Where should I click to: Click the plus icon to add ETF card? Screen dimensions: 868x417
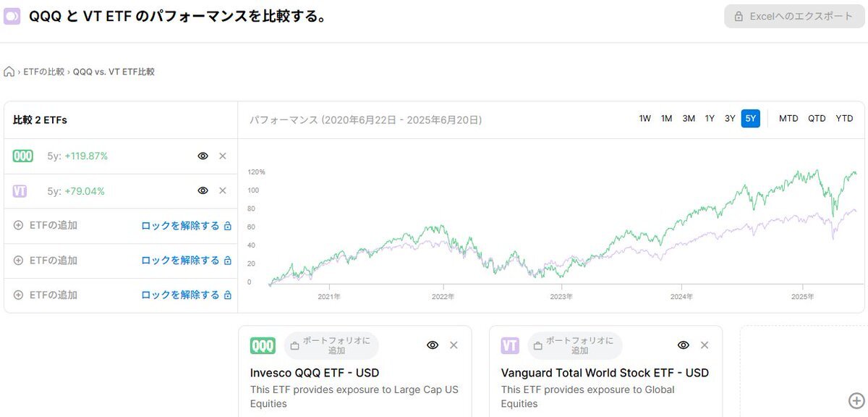coord(856,400)
